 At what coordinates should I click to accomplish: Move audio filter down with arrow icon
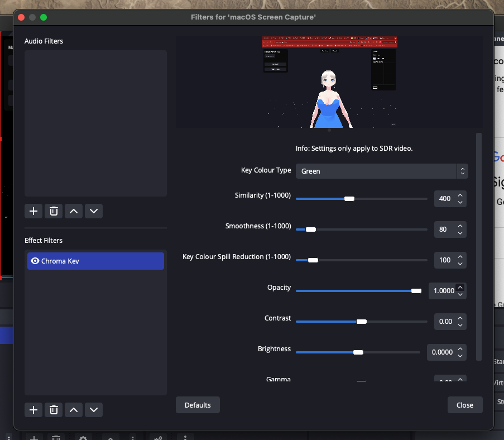click(x=94, y=211)
